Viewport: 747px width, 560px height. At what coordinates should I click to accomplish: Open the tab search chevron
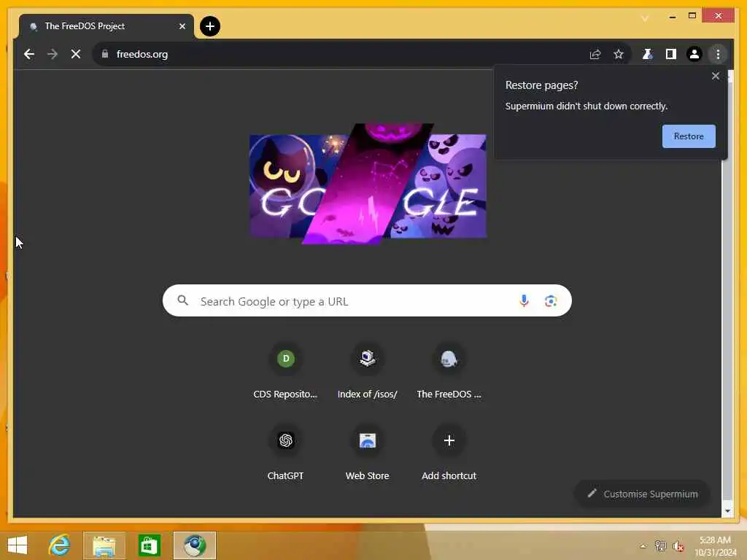tap(645, 18)
